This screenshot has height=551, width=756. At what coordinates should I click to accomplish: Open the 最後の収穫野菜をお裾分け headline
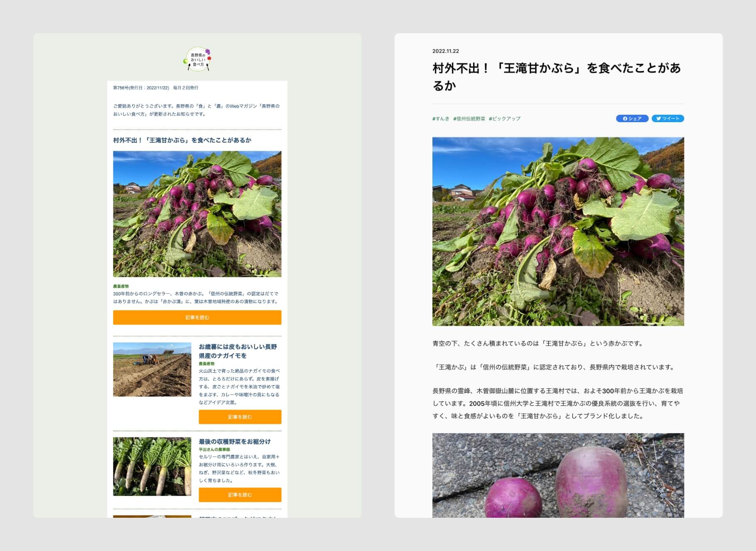click(x=235, y=441)
